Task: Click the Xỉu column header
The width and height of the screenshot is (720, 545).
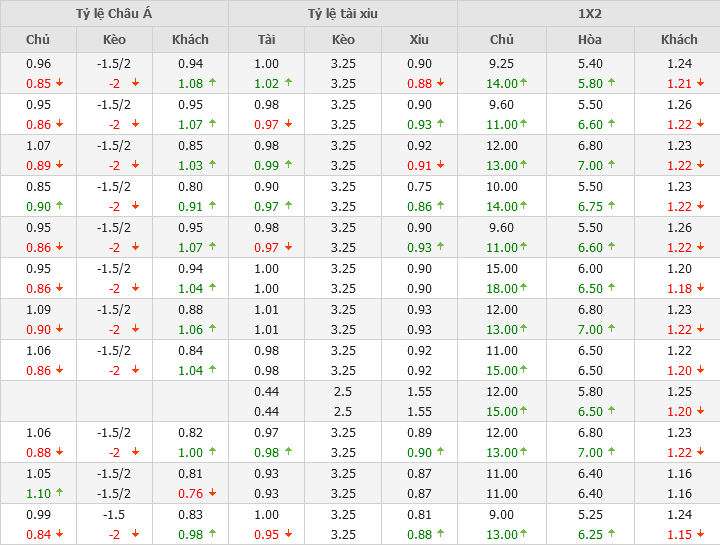Action: (x=419, y=40)
